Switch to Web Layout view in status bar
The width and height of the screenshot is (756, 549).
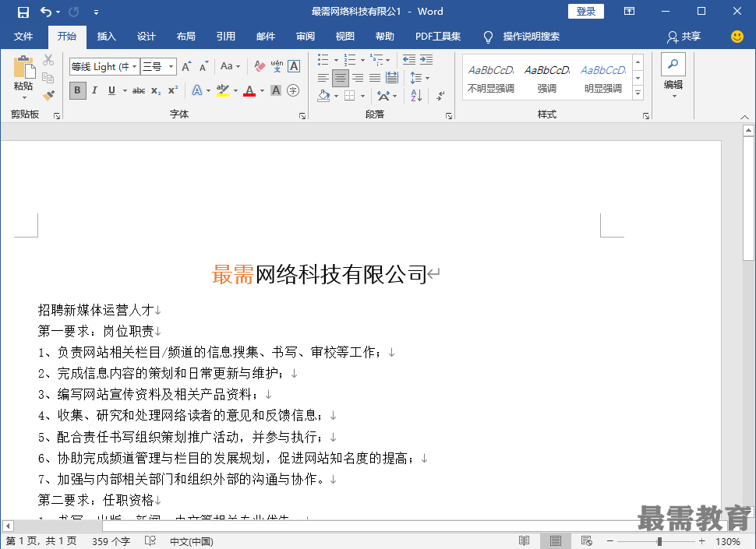tap(586, 540)
